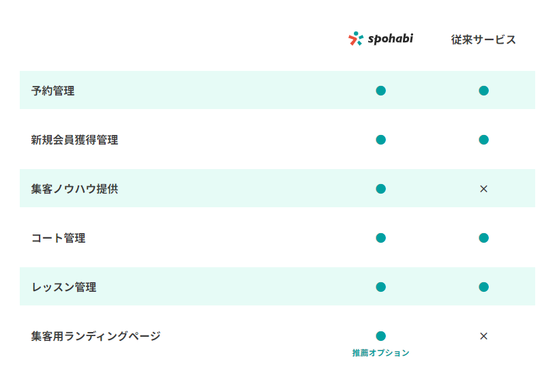Image resolution: width=557 pixels, height=392 pixels.
Task: Click 従来サービス teal dot for 予約管理
Action: click(483, 91)
